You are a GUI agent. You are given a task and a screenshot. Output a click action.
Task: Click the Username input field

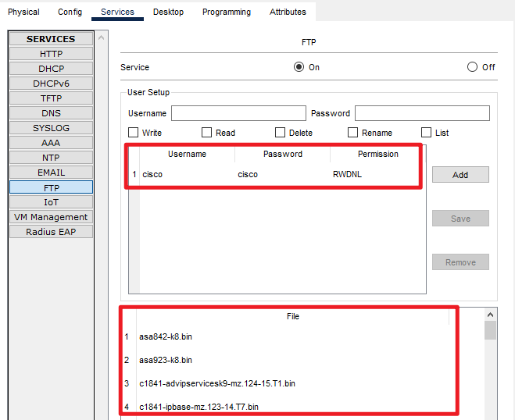[238, 114]
